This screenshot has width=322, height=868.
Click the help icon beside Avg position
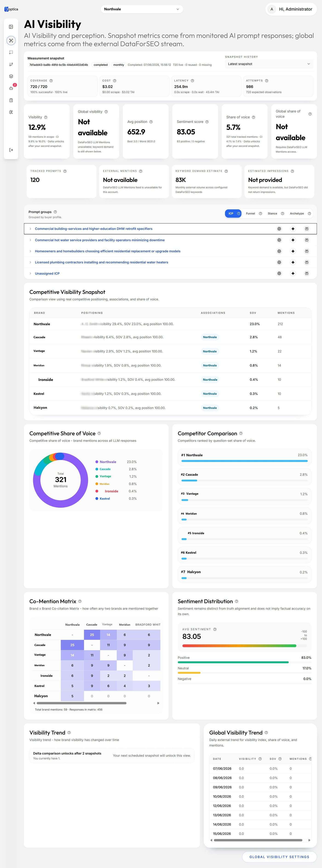(151, 122)
